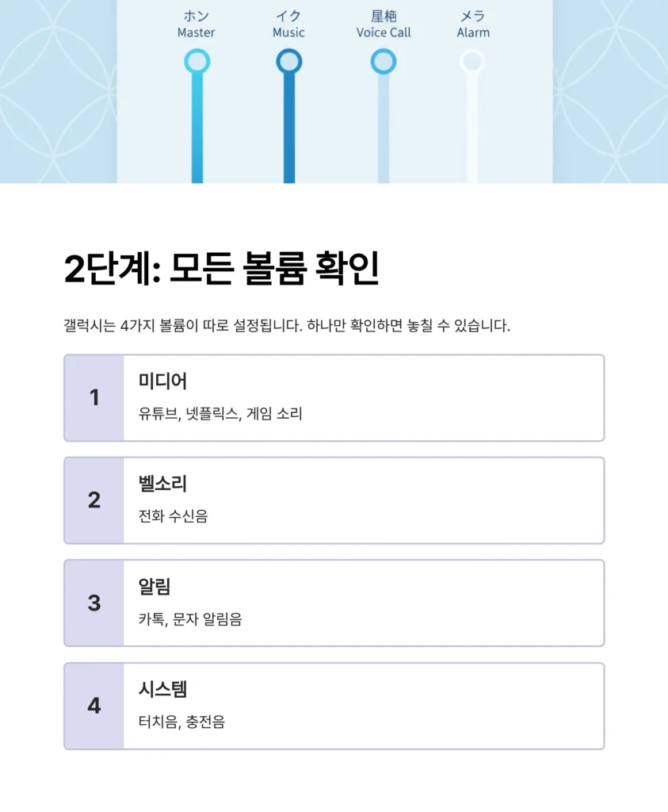Select the 미디어 card title
Screen dimensions: 668x812
[162, 381]
